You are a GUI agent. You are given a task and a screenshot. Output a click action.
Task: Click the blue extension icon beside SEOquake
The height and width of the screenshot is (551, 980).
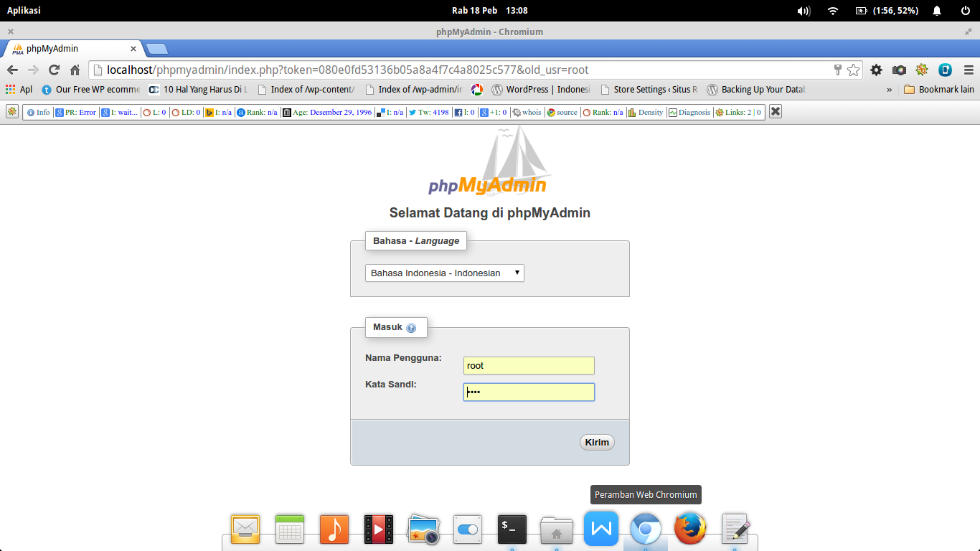[945, 70]
